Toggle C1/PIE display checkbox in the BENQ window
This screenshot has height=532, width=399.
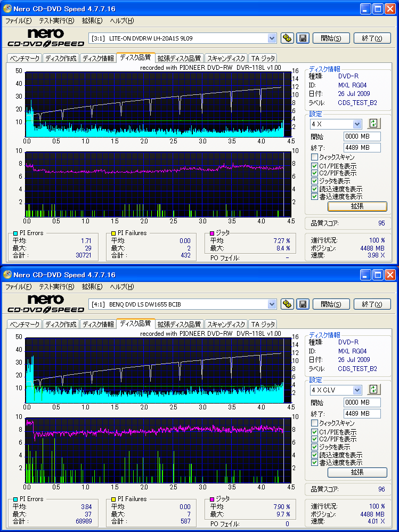click(314, 432)
